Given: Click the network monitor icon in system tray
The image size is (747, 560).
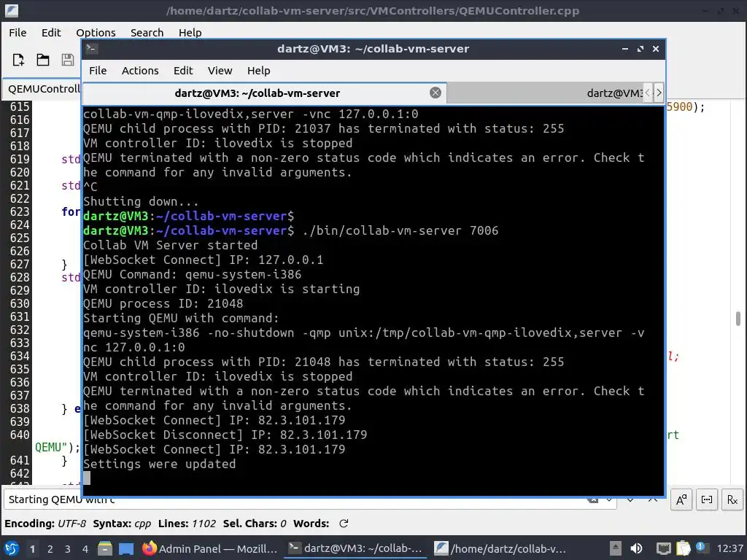Looking at the screenshot, I should click(x=663, y=548).
